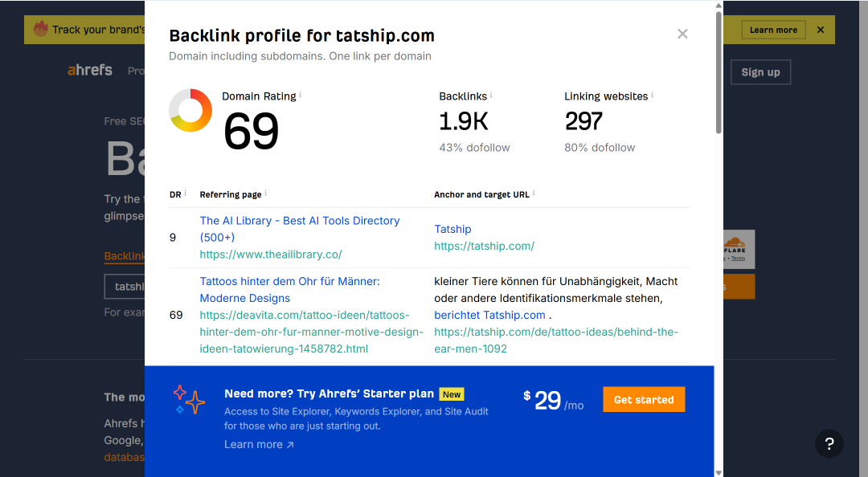868x477 pixels.
Task: Open the Tatship anchor link
Action: pyautogui.click(x=452, y=229)
